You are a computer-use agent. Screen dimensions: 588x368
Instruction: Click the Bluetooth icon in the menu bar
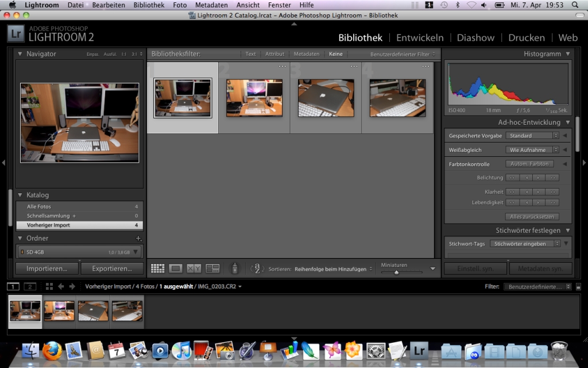[x=458, y=5]
